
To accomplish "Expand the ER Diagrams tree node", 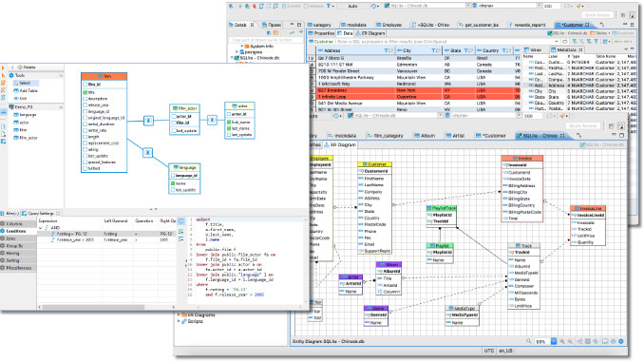I will [179, 314].
